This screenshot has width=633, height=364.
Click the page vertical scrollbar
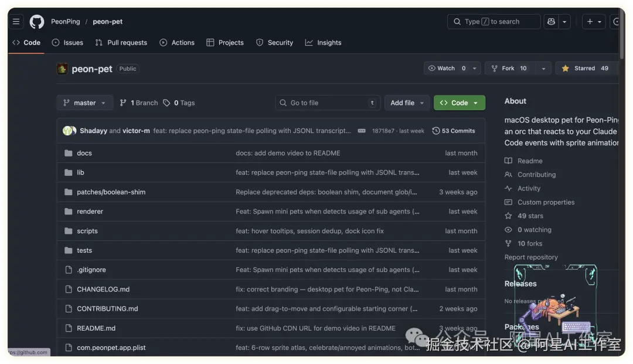(x=622, y=33)
